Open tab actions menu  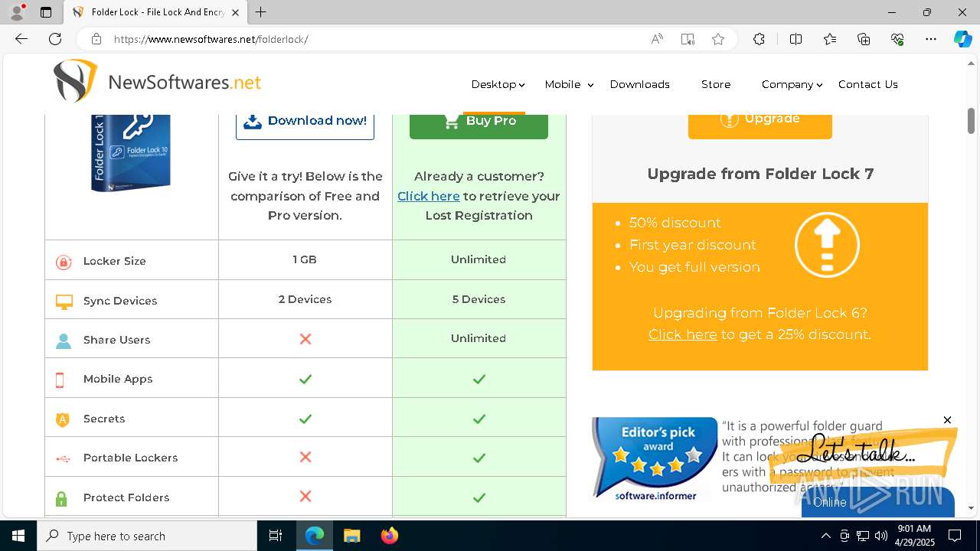46,12
